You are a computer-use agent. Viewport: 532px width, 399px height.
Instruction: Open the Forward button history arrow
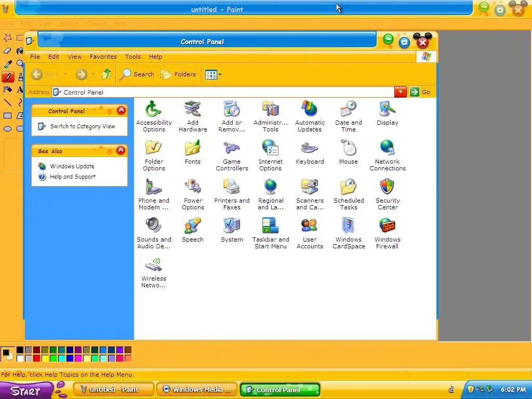click(x=93, y=74)
